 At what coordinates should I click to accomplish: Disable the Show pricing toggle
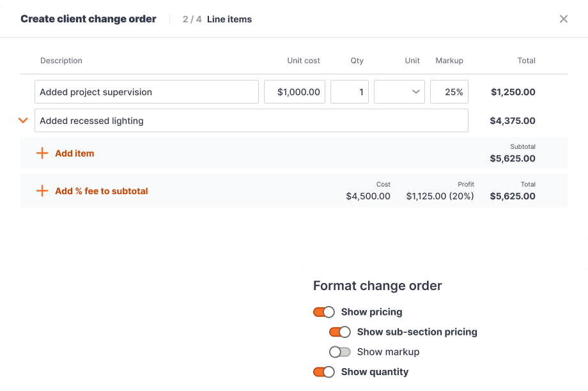pyautogui.click(x=324, y=312)
